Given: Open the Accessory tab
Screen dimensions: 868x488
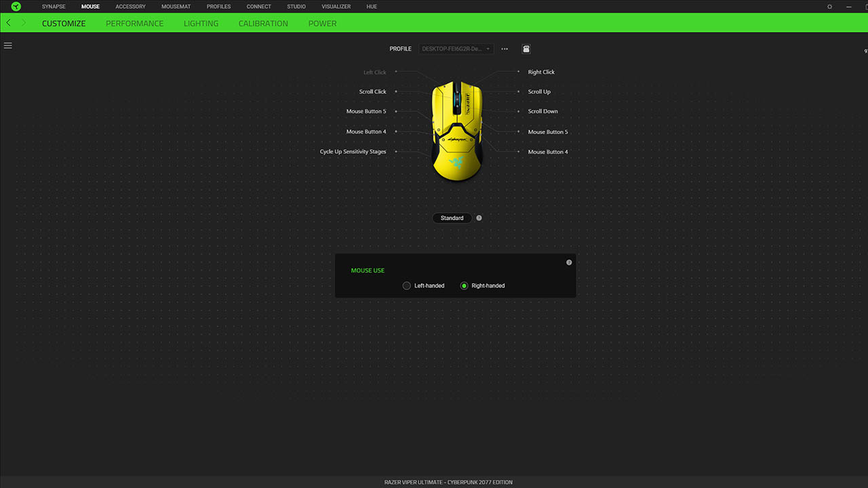Looking at the screenshot, I should tap(130, 6).
